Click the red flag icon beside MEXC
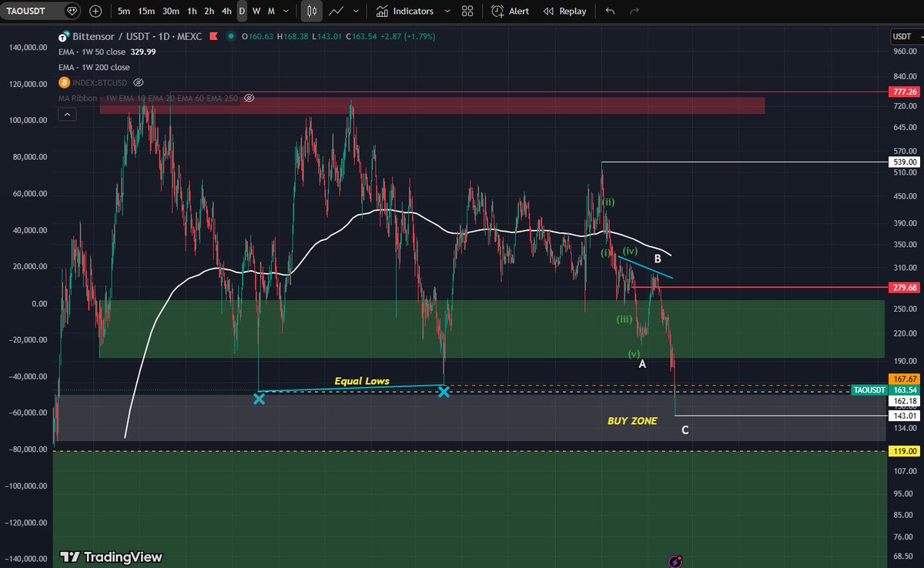This screenshot has height=568, width=924. point(216,36)
